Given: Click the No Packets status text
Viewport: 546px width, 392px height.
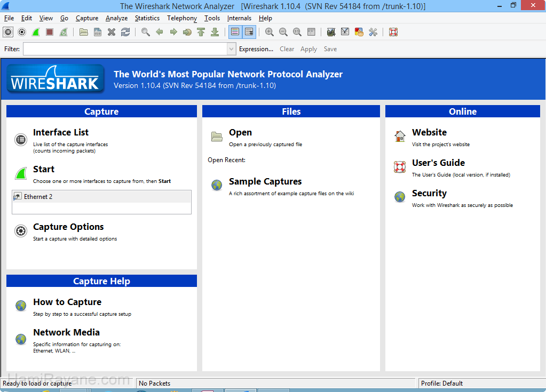Looking at the screenshot, I should pos(155,383).
